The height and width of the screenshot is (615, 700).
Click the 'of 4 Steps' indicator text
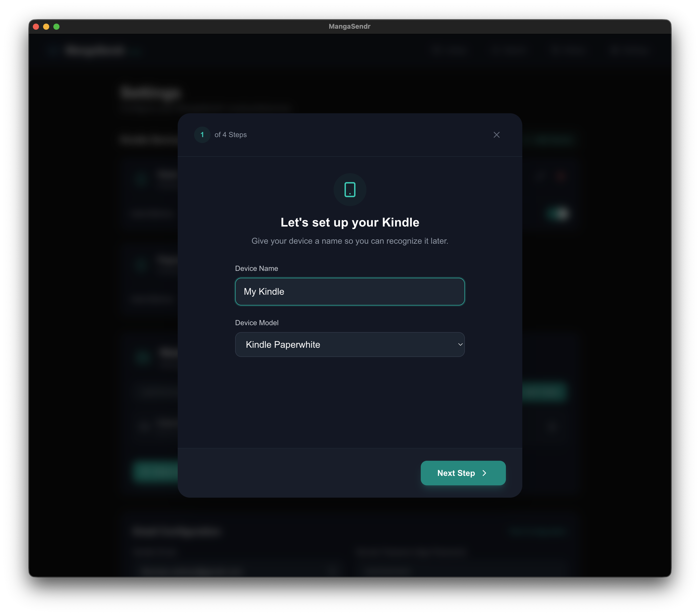[x=231, y=135]
